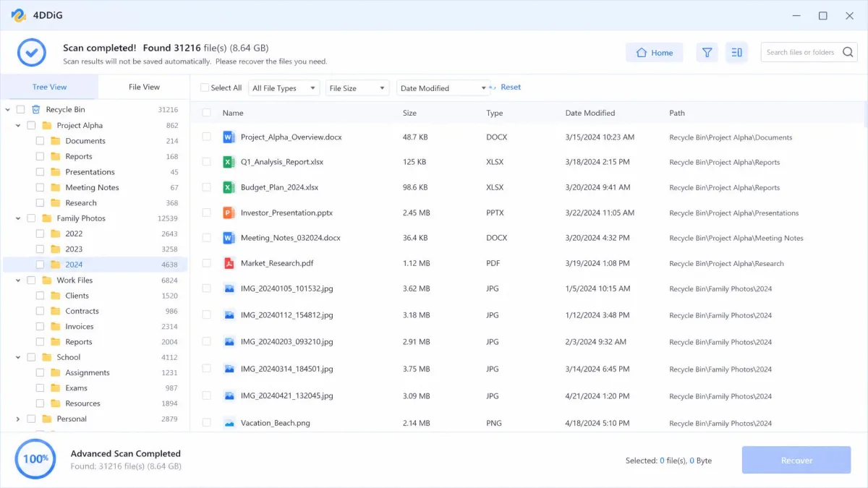Image resolution: width=868 pixels, height=488 pixels.
Task: Click the Reset filters link
Action: click(511, 87)
